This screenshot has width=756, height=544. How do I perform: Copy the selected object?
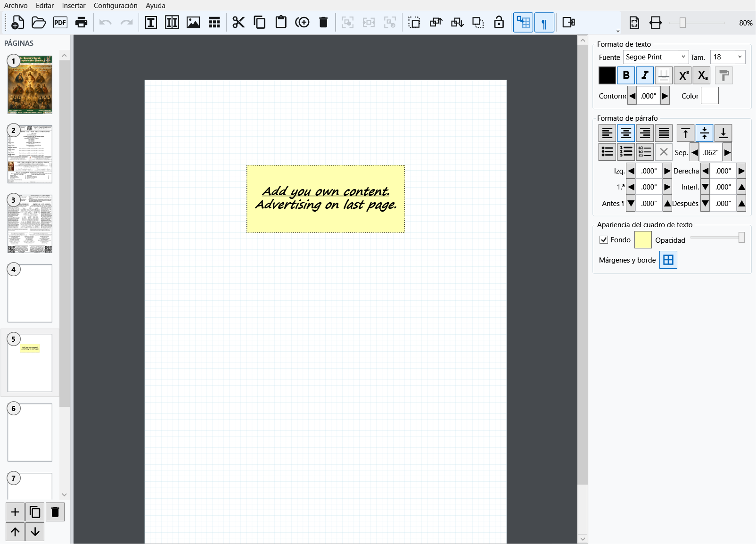[x=260, y=22]
